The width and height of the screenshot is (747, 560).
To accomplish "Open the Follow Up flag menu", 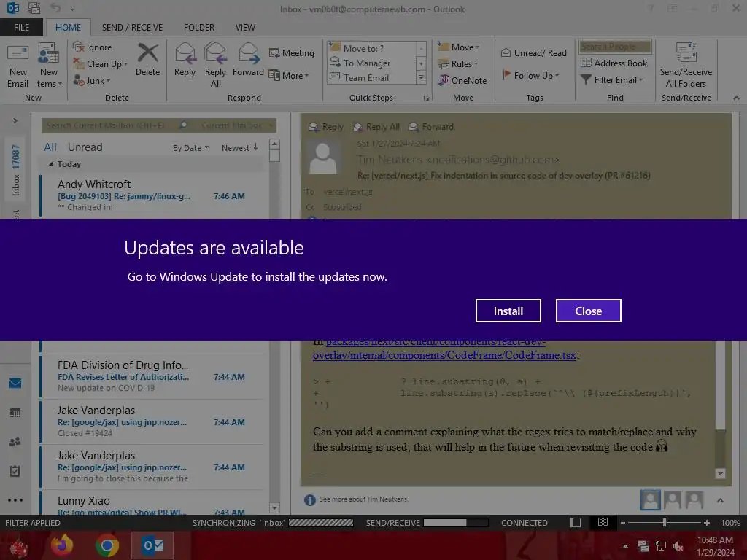I will [x=530, y=75].
